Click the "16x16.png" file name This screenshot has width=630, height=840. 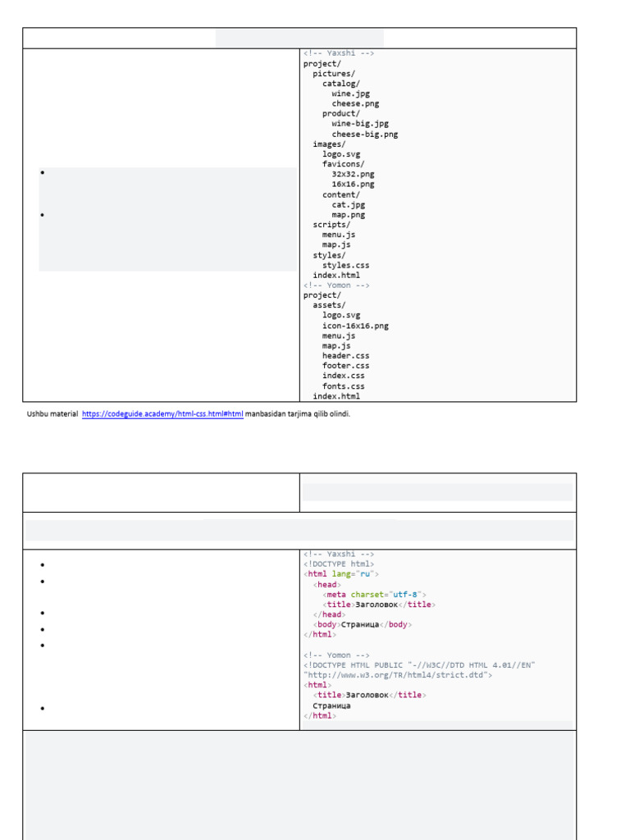[x=353, y=185]
